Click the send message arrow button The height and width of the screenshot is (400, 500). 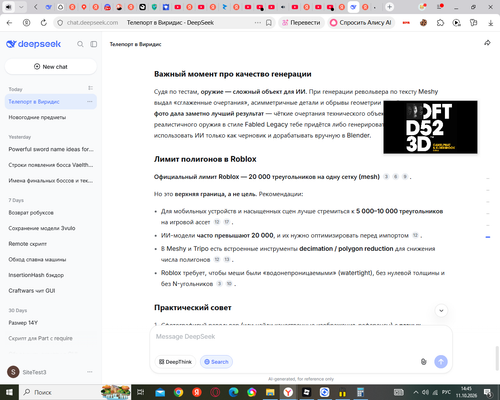[441, 362]
